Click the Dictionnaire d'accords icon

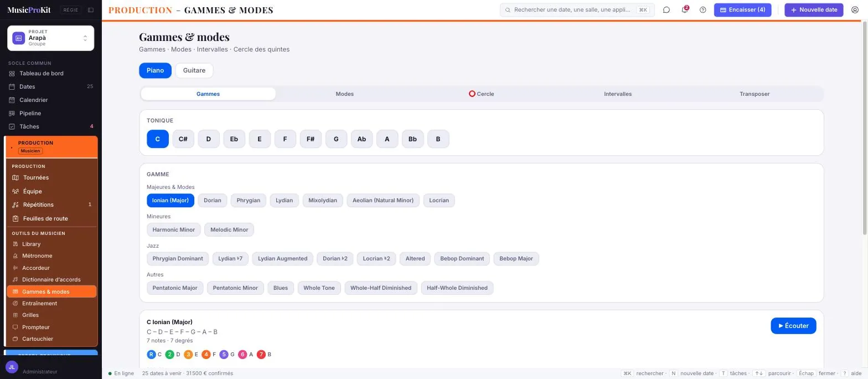pyautogui.click(x=15, y=280)
